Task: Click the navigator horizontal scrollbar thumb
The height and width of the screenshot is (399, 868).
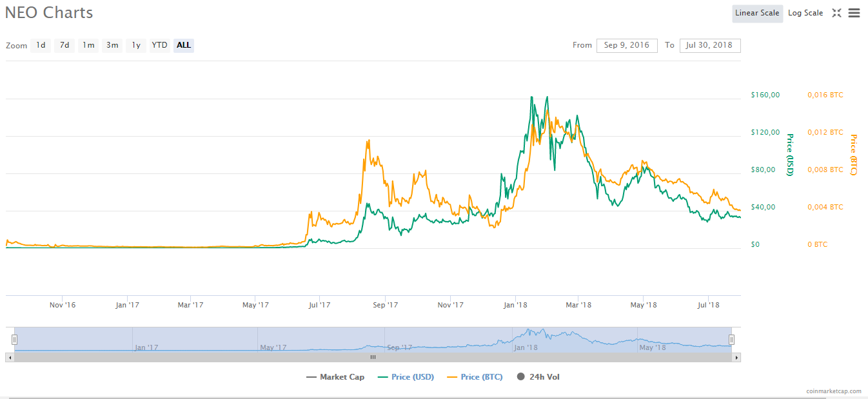Action: (373, 357)
